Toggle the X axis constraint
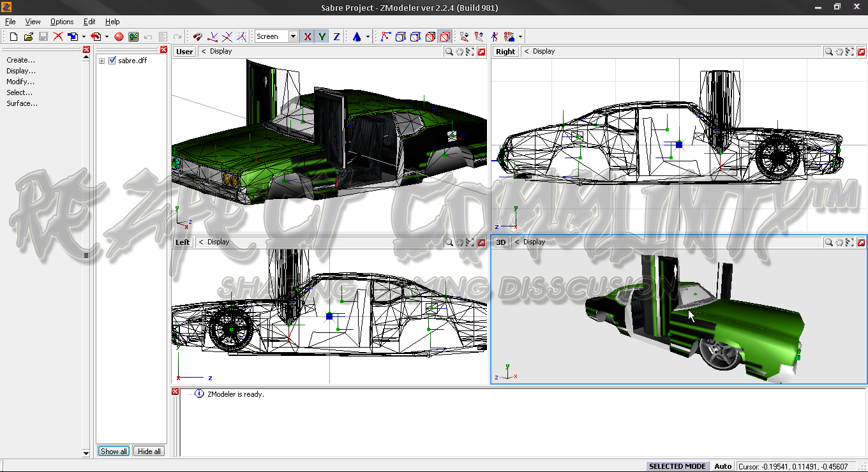The height and width of the screenshot is (472, 868). [306, 36]
